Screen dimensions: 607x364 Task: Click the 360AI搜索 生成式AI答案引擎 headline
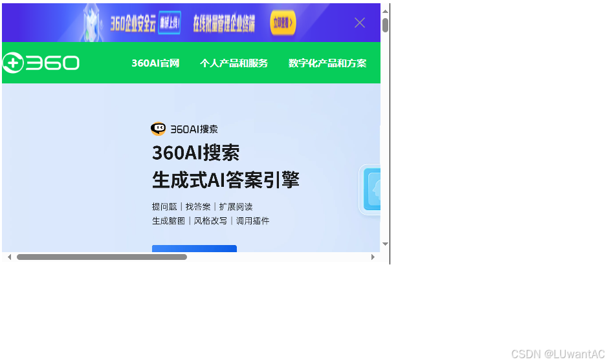click(226, 166)
